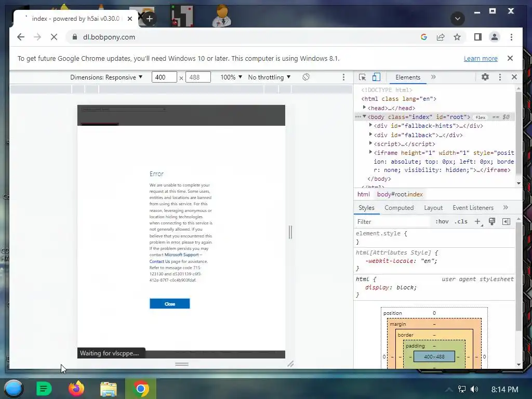Expand the iframe element node
The image size is (532, 399).
[370, 152]
